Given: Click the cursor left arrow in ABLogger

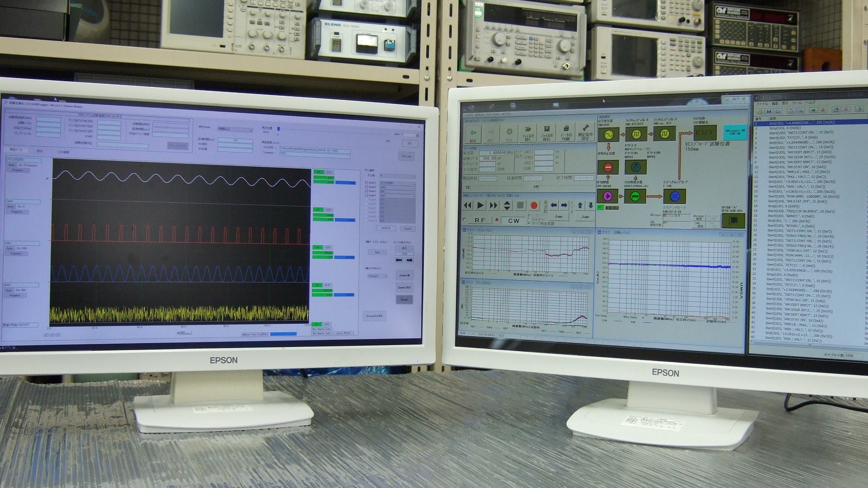Looking at the screenshot, I should (399, 260).
